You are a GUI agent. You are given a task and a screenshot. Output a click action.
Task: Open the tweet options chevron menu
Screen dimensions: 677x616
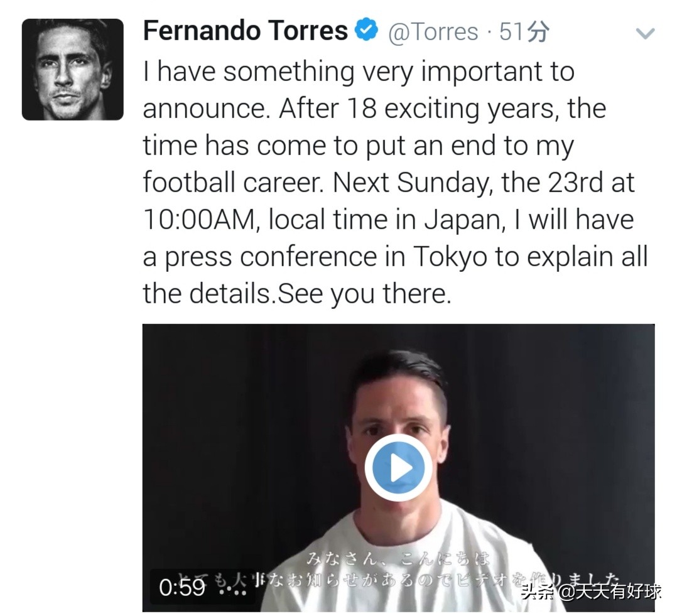click(646, 33)
